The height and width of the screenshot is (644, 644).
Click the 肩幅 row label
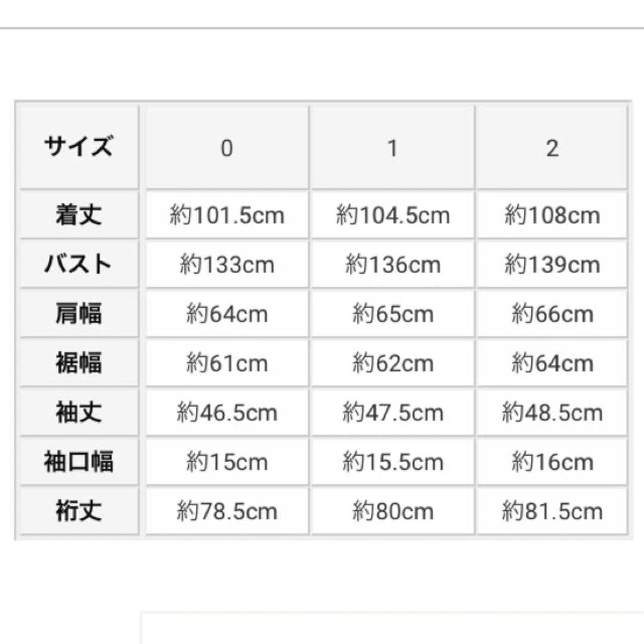pyautogui.click(x=78, y=314)
